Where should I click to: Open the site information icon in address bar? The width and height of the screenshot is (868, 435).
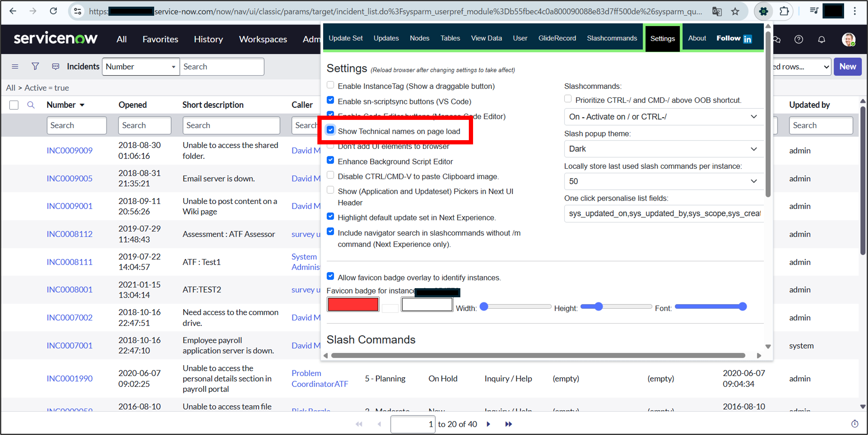pyautogui.click(x=78, y=12)
